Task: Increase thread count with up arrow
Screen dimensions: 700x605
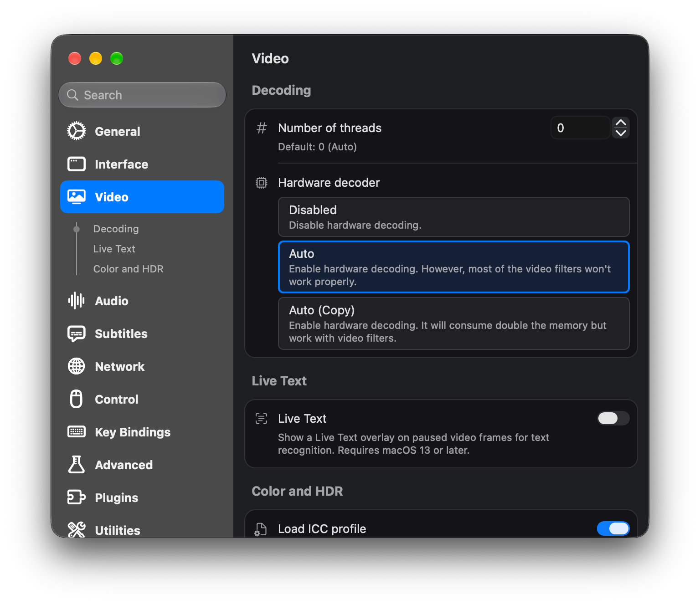Action: (x=621, y=123)
